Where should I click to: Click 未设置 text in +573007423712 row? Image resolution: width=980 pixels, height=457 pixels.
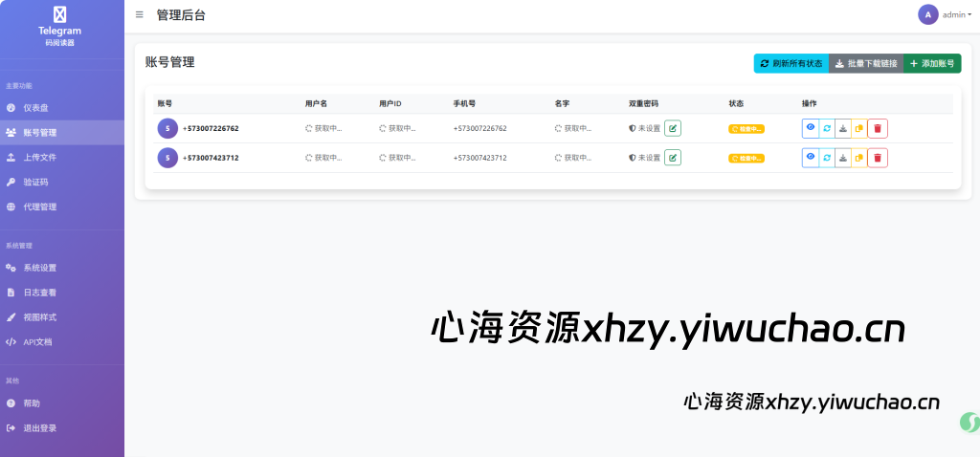tap(649, 158)
